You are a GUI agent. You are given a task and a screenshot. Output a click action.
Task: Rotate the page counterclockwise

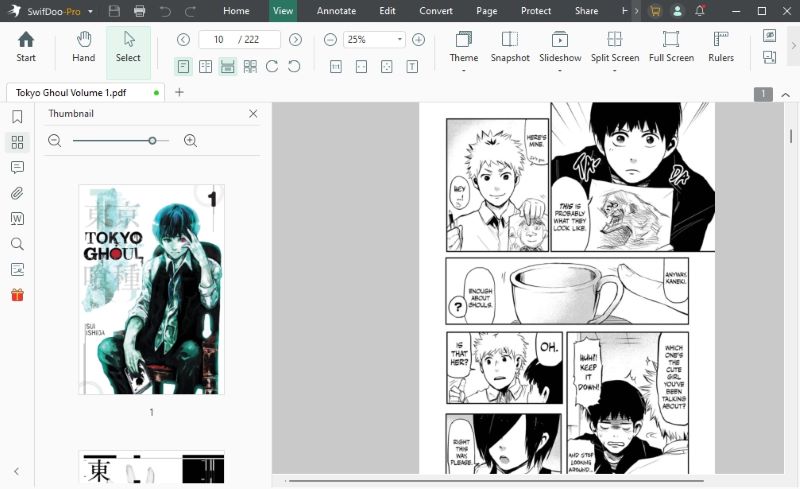294,66
